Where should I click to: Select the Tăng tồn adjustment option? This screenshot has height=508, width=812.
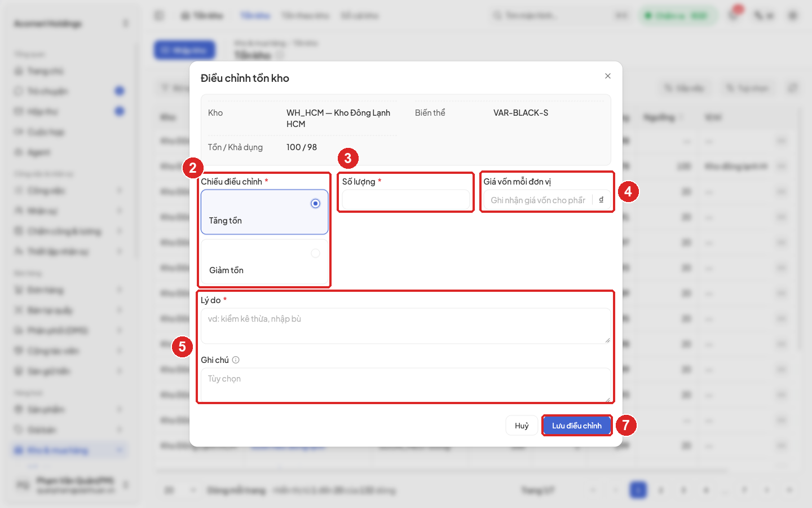(264, 212)
